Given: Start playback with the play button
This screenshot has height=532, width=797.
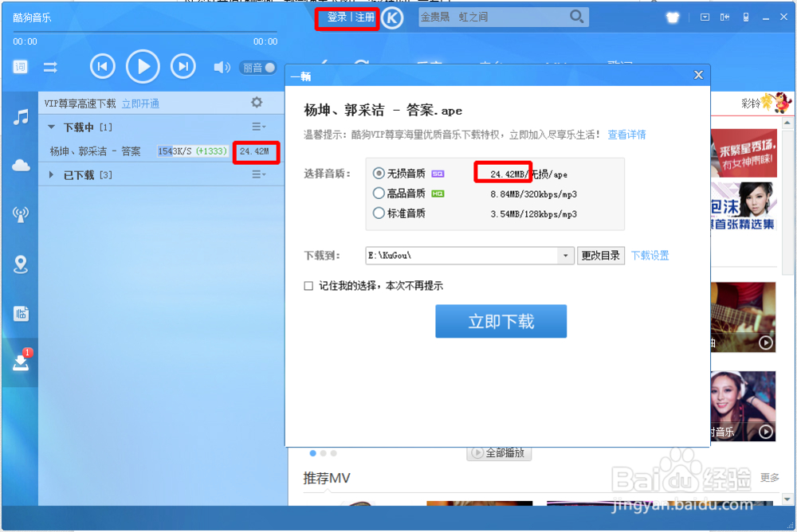Looking at the screenshot, I should pos(143,67).
